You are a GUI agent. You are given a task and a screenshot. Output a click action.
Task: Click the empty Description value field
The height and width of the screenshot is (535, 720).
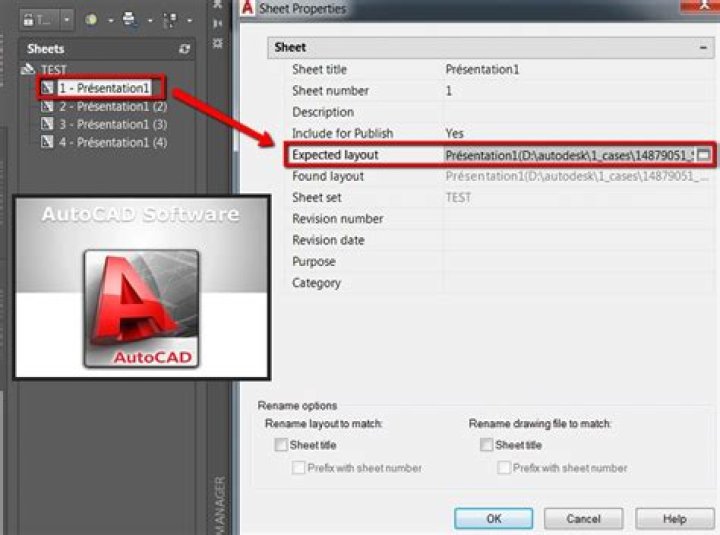point(578,112)
